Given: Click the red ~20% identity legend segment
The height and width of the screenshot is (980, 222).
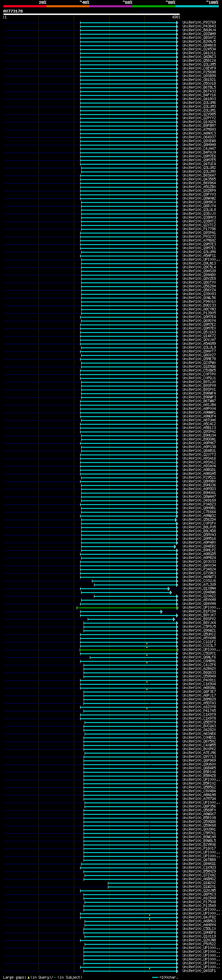Looking at the screenshot, I should tap(25, 6).
